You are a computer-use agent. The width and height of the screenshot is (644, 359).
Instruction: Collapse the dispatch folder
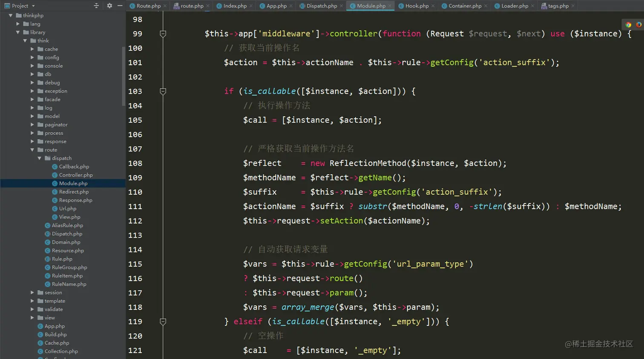[x=40, y=158]
